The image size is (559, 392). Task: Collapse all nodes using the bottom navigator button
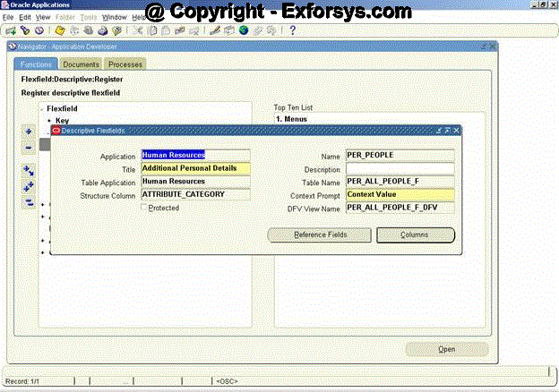click(29, 201)
